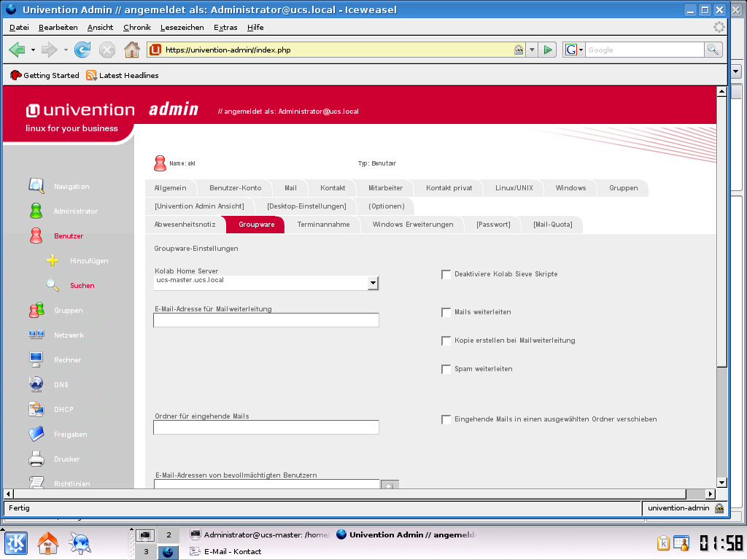Image resolution: width=747 pixels, height=560 pixels.
Task: Click the Rechner computer icon
Action: click(36, 359)
